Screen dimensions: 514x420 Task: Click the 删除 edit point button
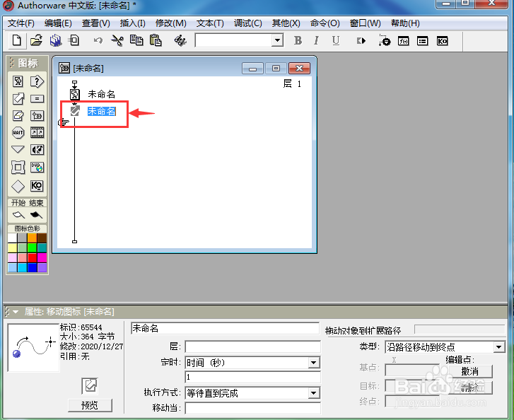(x=469, y=388)
